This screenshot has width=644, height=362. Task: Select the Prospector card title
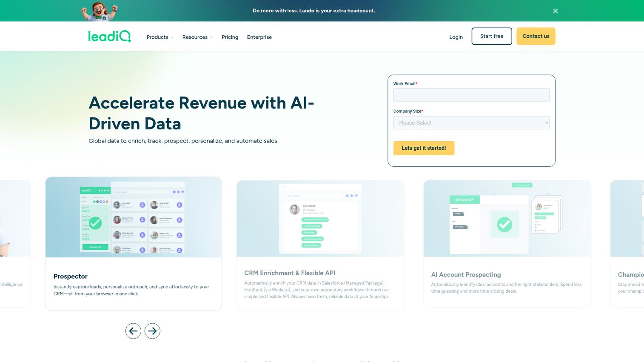[x=71, y=276]
